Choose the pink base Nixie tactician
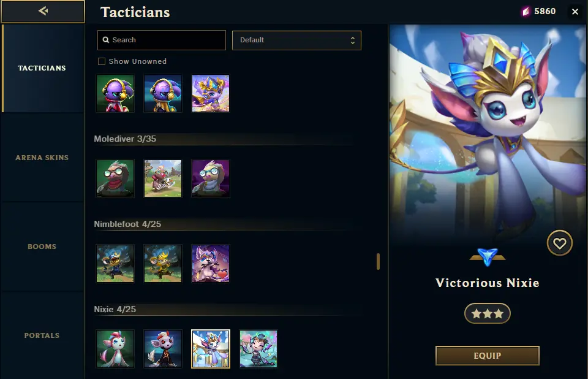The width and height of the screenshot is (588, 379). click(x=115, y=349)
